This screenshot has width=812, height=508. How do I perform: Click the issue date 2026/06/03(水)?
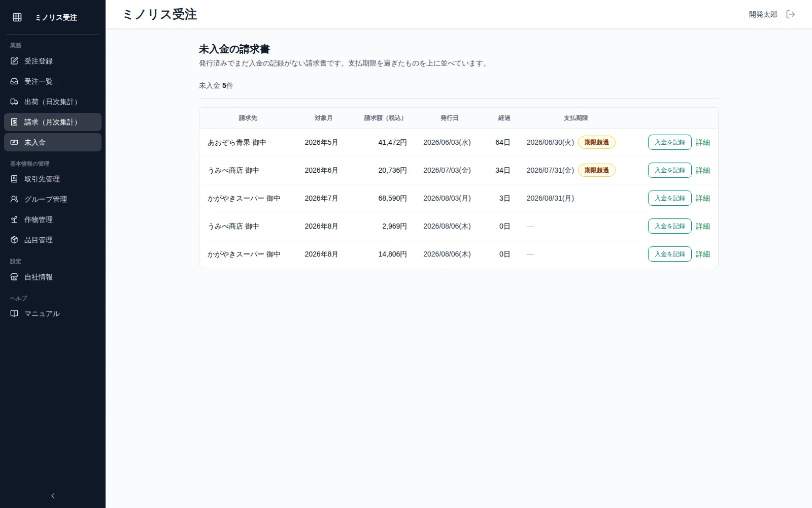[x=447, y=142]
